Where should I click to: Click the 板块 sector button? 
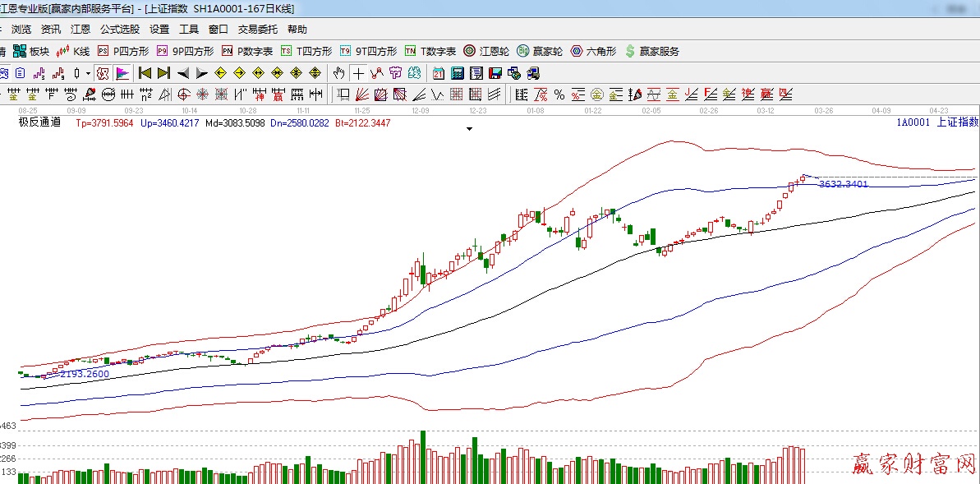[x=31, y=51]
